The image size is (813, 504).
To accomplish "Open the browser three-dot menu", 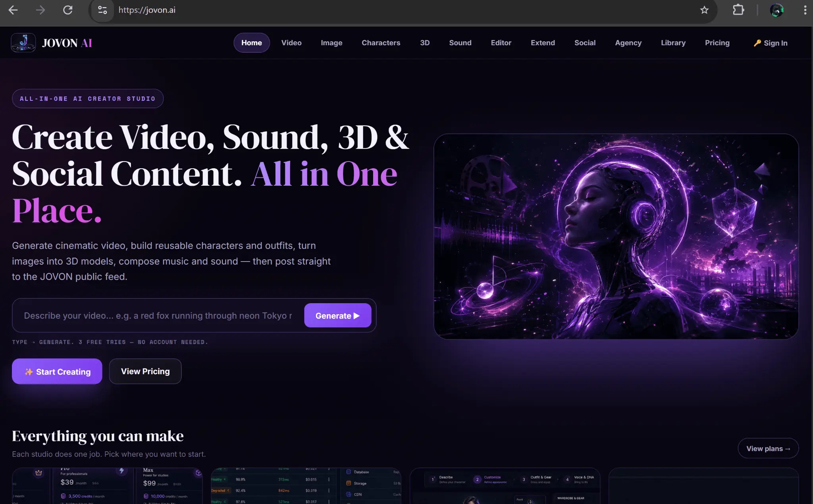I will coord(805,10).
